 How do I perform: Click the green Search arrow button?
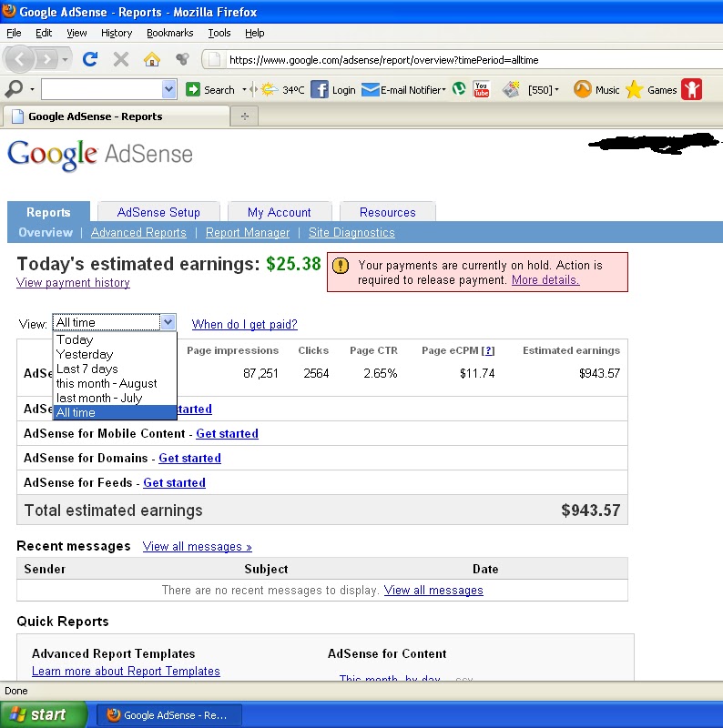click(192, 89)
